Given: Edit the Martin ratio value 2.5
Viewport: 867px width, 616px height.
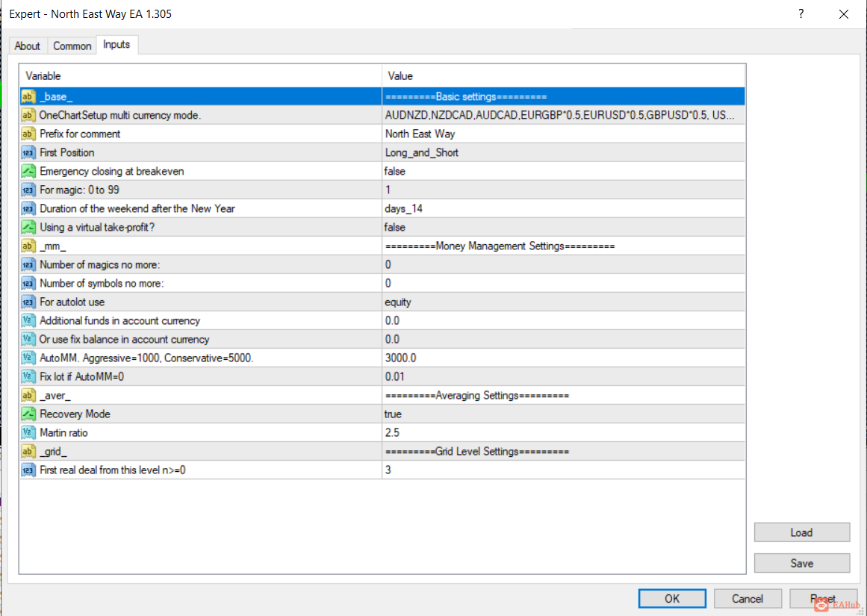Looking at the screenshot, I should pos(564,432).
